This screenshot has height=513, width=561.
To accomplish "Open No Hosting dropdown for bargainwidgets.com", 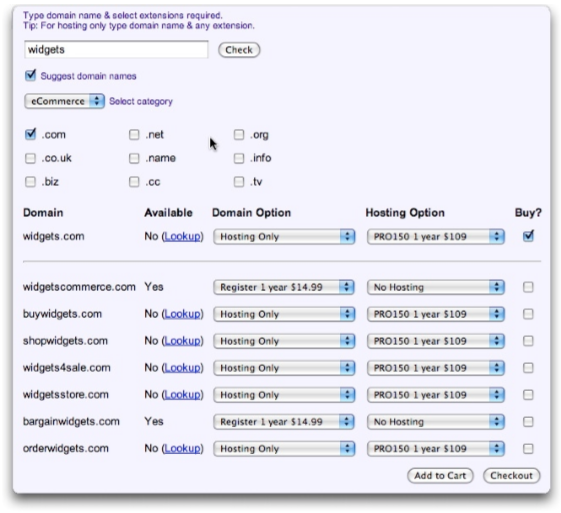I will click(436, 422).
